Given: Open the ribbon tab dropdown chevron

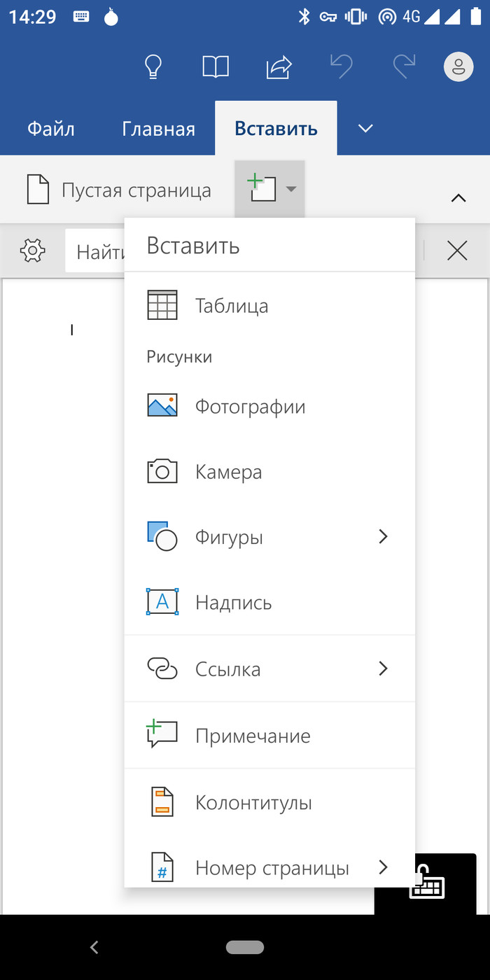Looking at the screenshot, I should coord(365,129).
